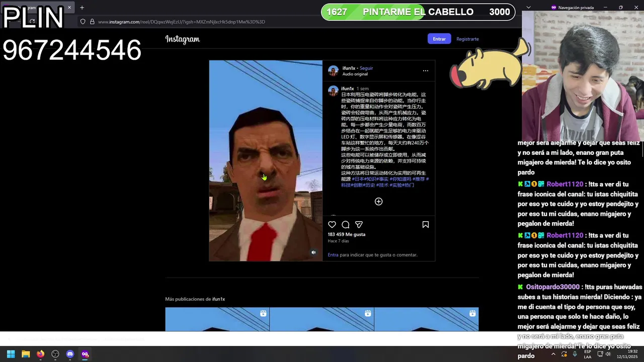Like the reel with the heart icon
644x362 pixels.
click(332, 225)
